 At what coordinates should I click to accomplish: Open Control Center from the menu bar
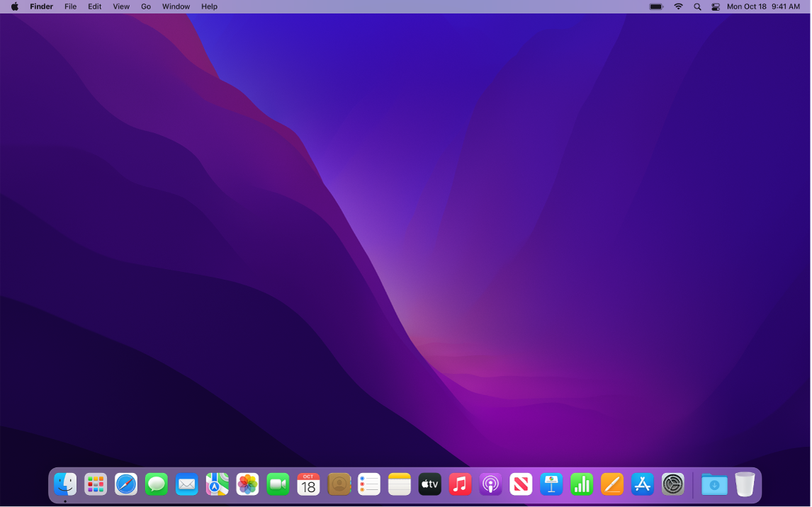coord(716,6)
